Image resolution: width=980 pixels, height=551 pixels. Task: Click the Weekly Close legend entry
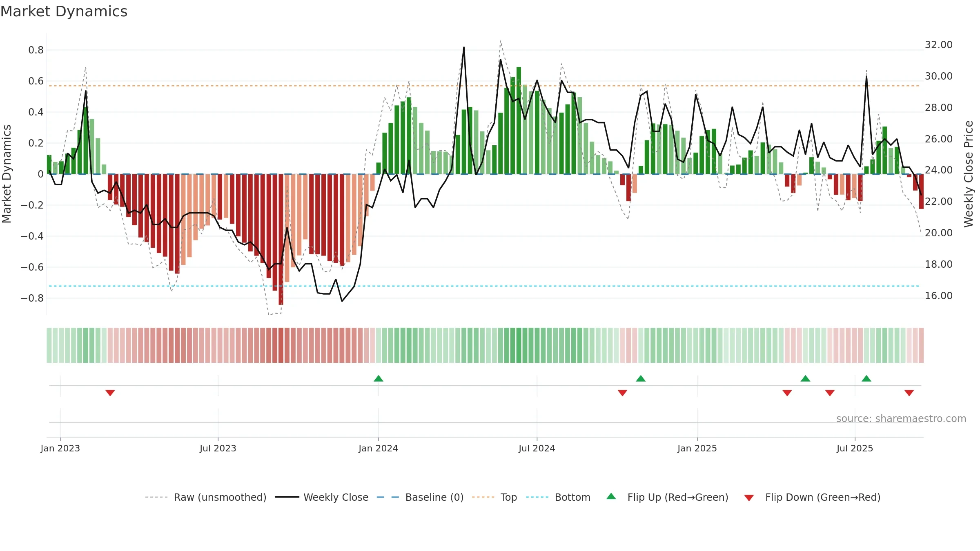[x=322, y=497]
